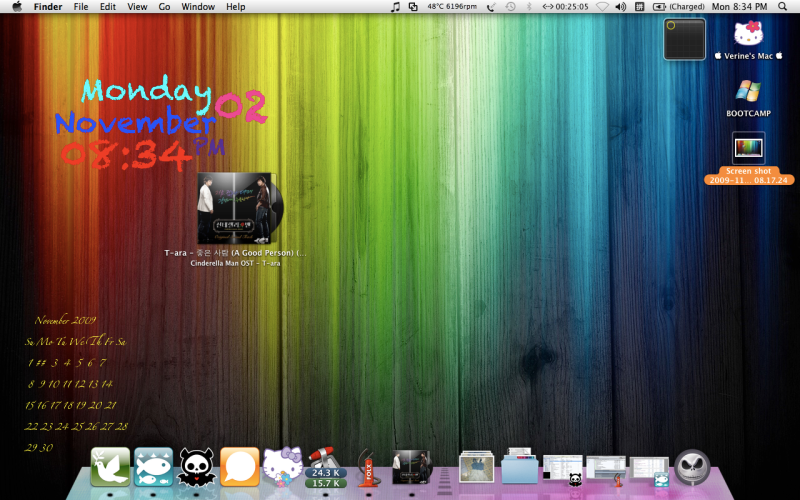Open the blue fish app in Dock

(154, 467)
